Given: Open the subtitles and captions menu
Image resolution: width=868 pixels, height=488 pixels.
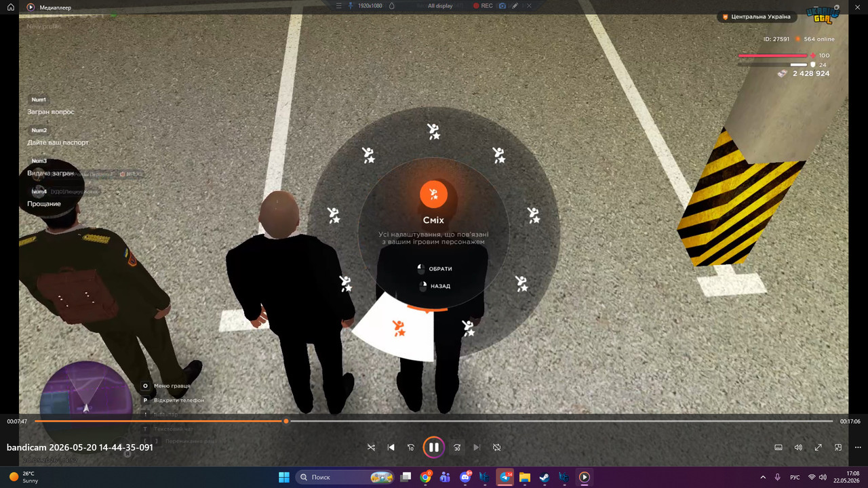Looking at the screenshot, I should [778, 447].
